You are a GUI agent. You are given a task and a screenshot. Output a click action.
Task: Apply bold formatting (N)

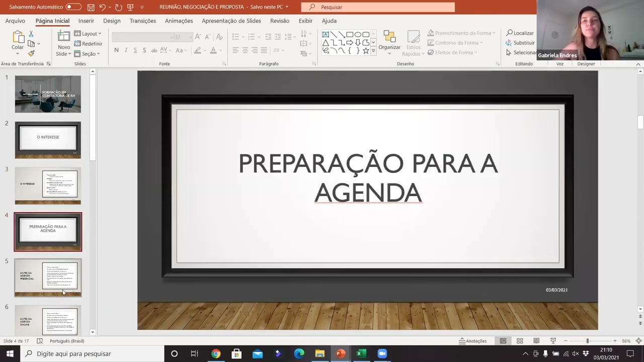point(116,50)
